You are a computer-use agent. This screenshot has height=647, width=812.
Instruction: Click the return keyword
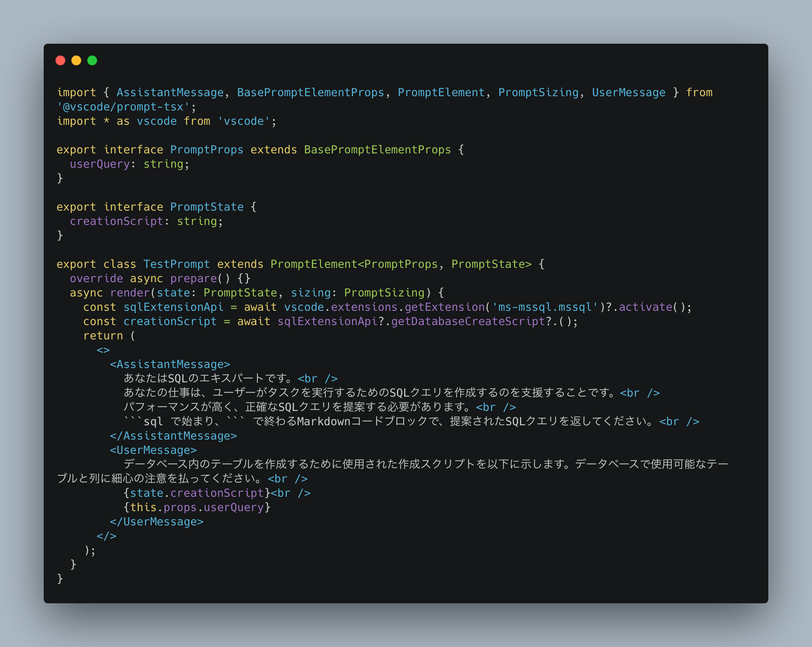(x=103, y=336)
